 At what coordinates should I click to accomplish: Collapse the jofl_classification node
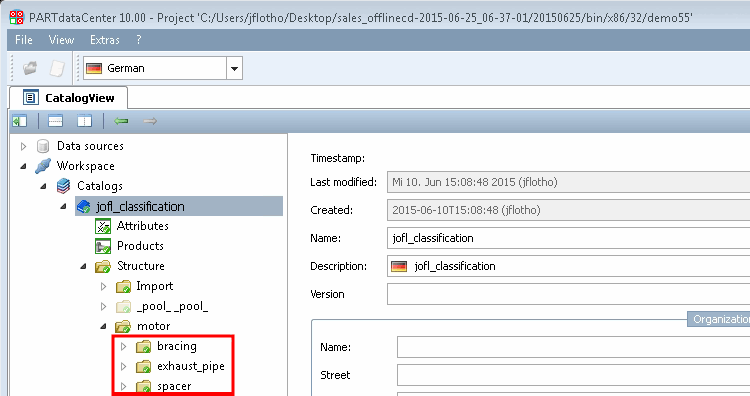click(x=64, y=207)
